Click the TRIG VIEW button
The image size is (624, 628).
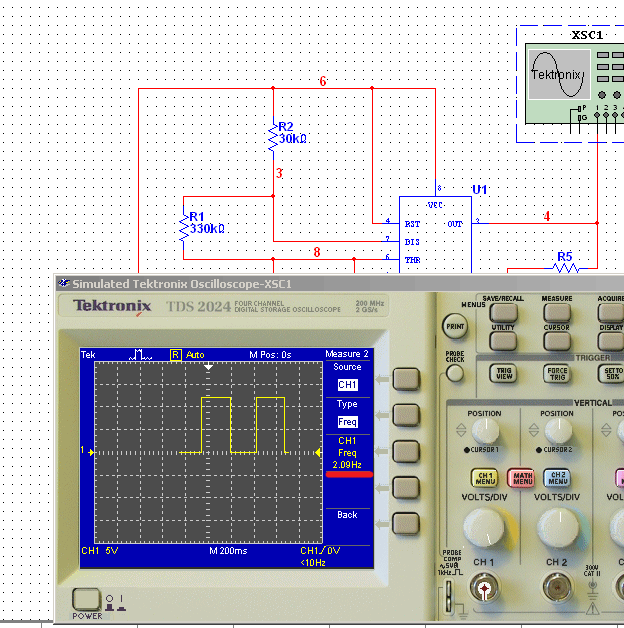click(x=503, y=373)
